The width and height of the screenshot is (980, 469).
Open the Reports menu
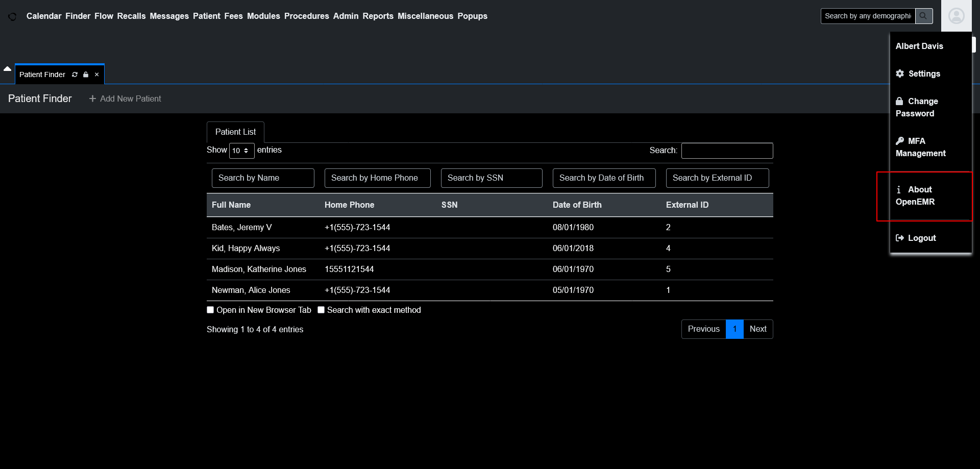378,16
